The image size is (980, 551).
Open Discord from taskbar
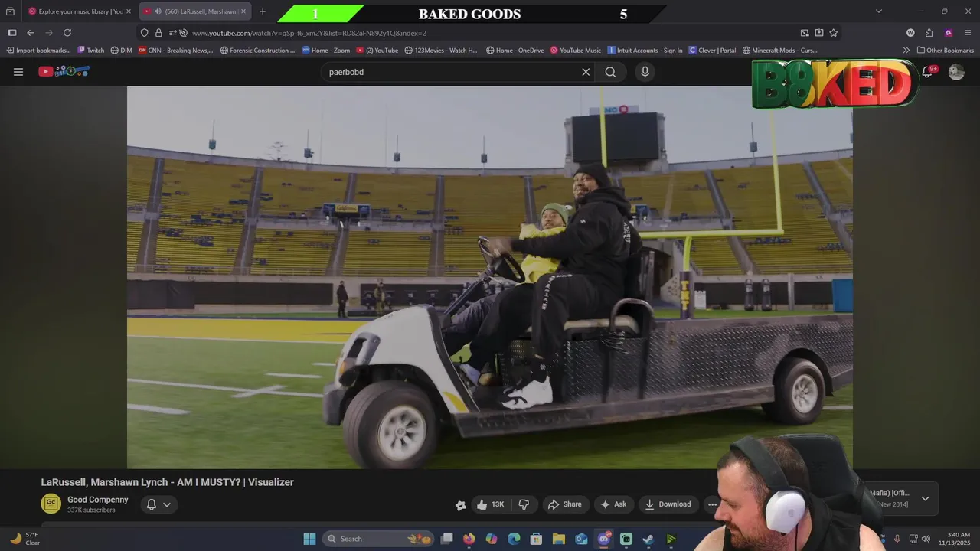pyautogui.click(x=604, y=539)
